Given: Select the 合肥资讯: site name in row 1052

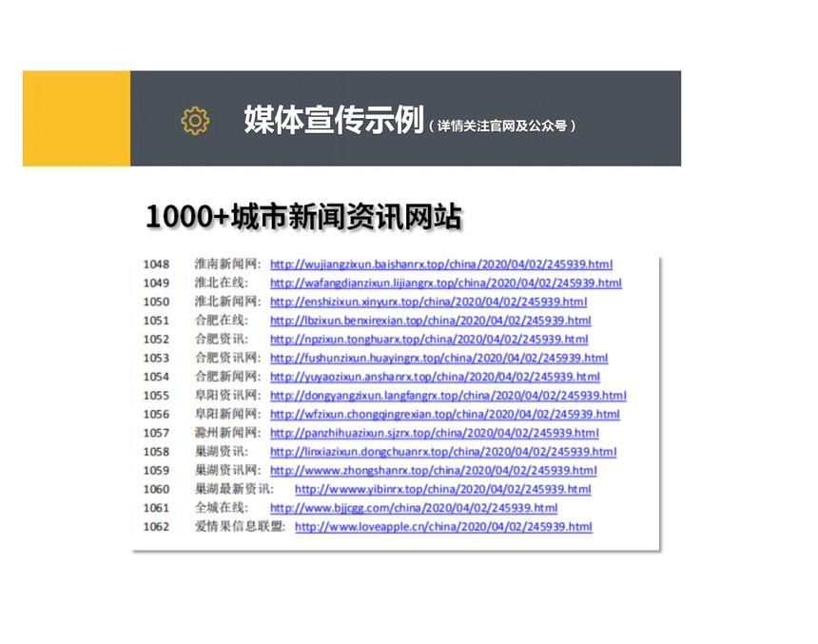Looking at the screenshot, I should point(222,340).
